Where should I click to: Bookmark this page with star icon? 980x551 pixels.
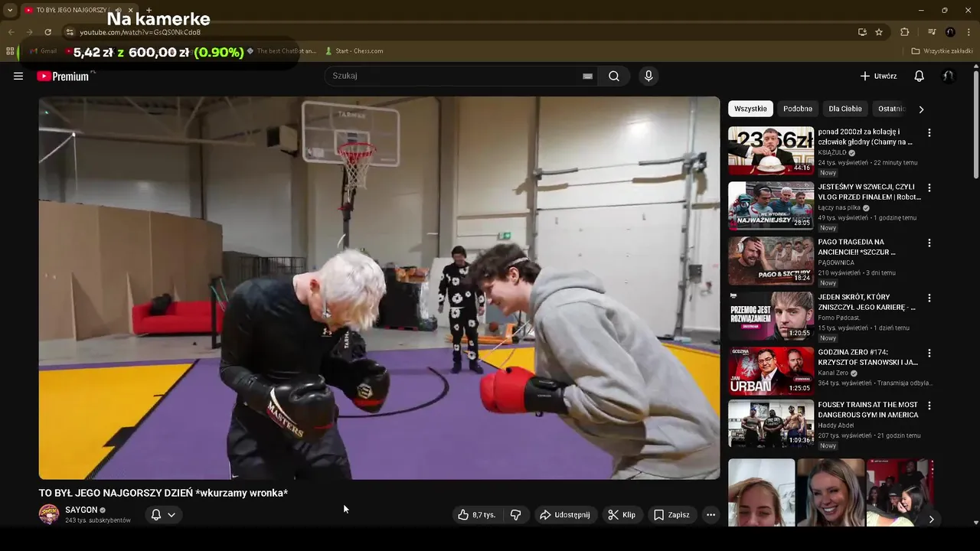coord(879,32)
